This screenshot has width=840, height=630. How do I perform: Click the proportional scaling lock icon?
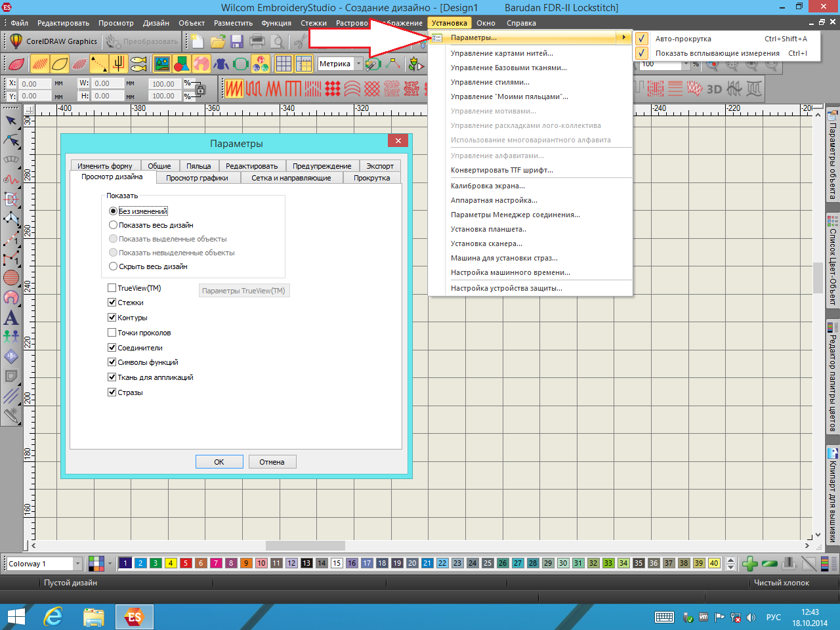(x=201, y=90)
